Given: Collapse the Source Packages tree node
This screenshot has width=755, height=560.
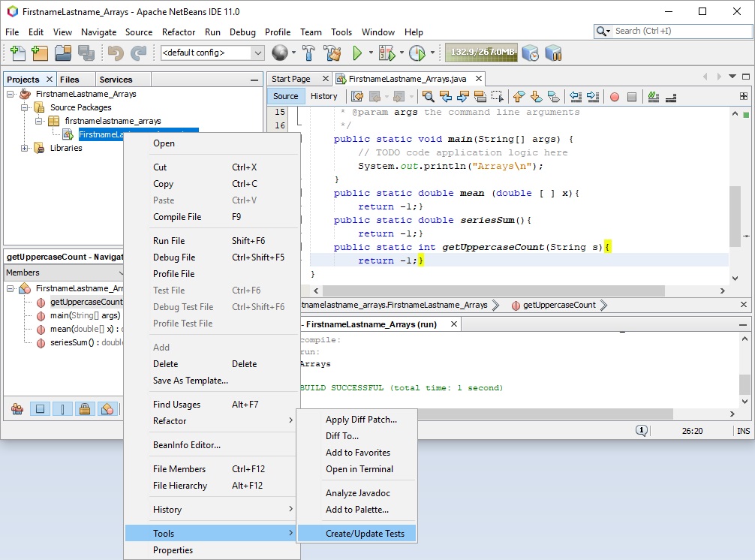Looking at the screenshot, I should 24,107.
